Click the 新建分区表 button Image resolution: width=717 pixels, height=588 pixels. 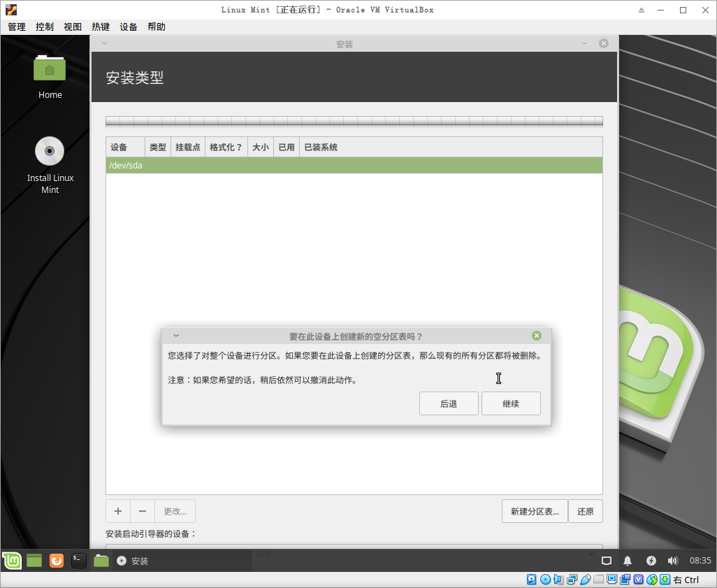pyautogui.click(x=535, y=511)
